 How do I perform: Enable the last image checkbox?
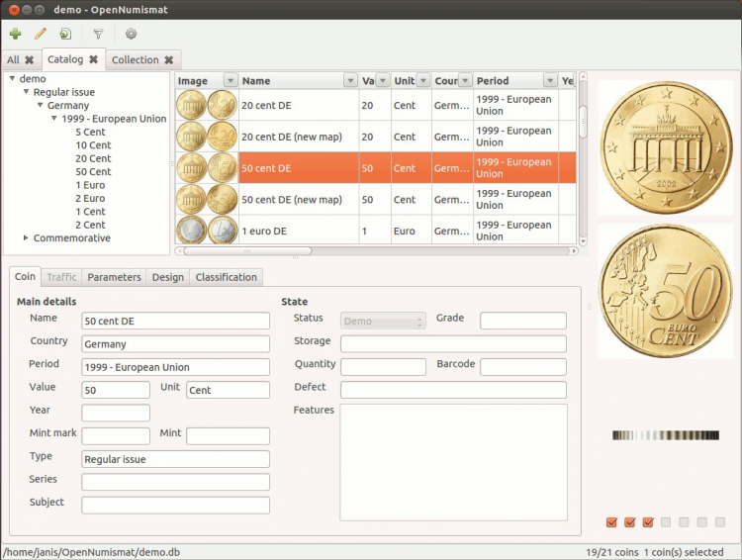click(x=720, y=522)
